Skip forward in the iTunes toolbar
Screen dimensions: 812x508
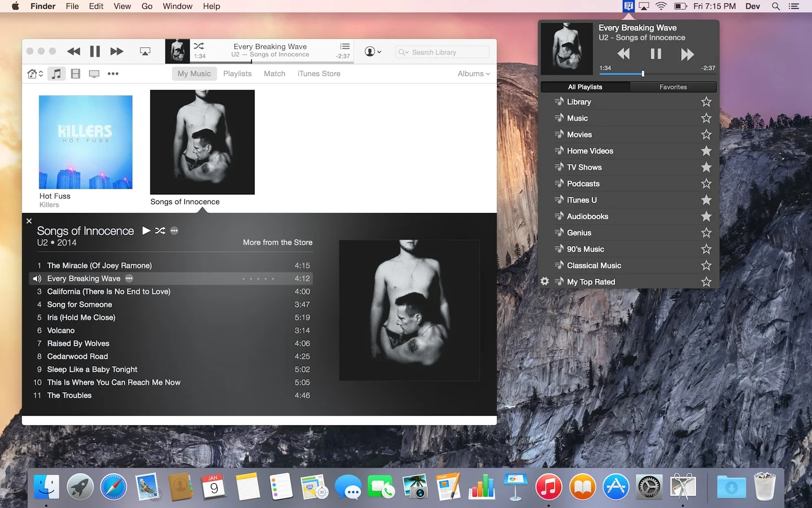117,51
